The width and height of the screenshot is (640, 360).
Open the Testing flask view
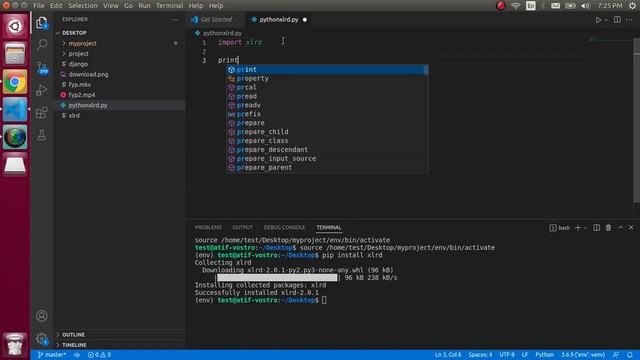click(x=42, y=135)
